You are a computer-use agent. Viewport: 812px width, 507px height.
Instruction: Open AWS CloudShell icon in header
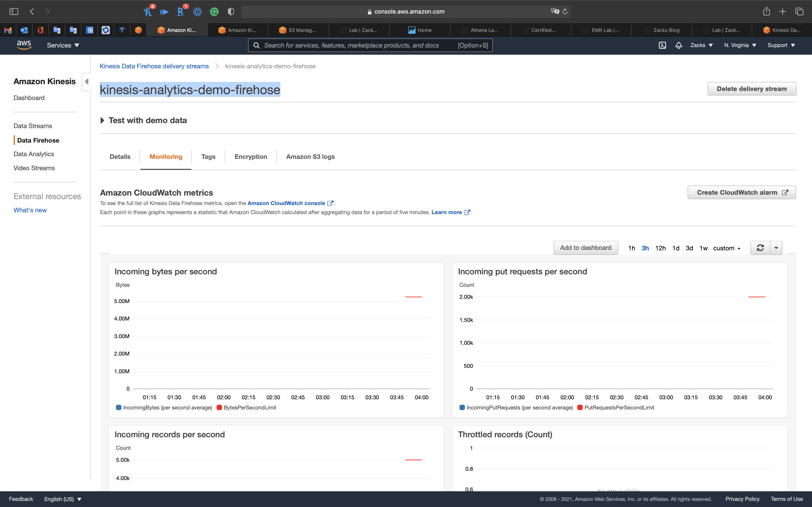[x=662, y=45]
